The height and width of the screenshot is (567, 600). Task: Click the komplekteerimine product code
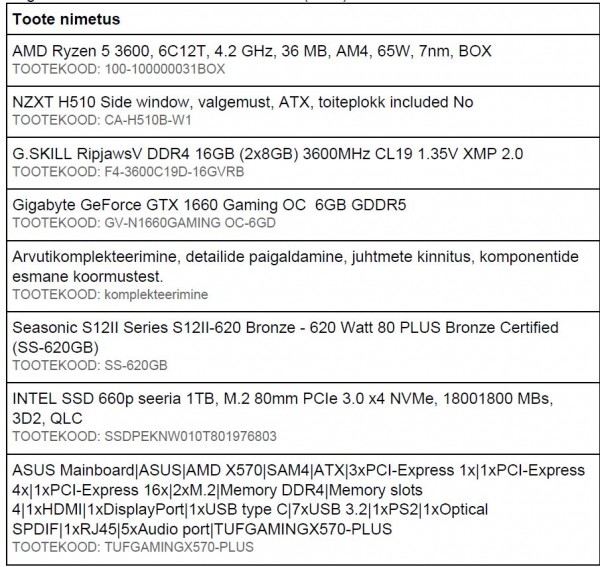pyautogui.click(x=156, y=295)
